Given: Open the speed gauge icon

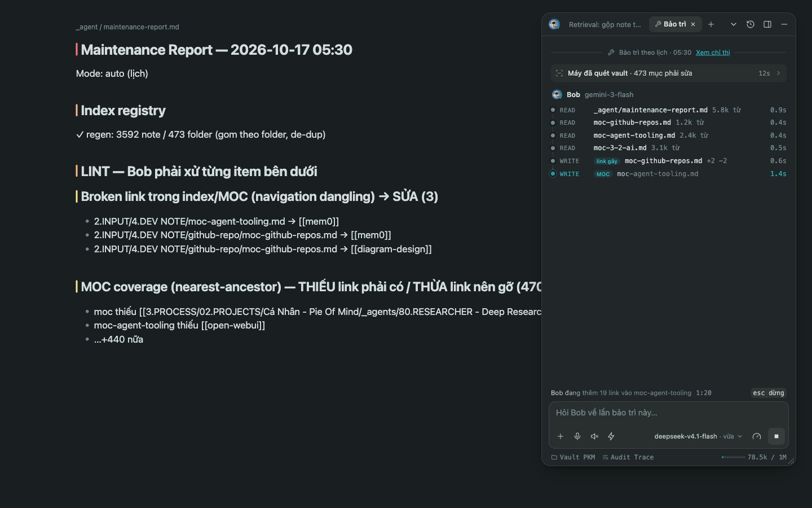Looking at the screenshot, I should pos(757,436).
